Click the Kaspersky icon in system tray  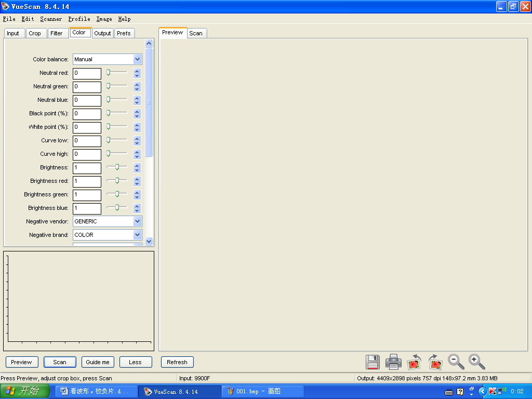(492, 391)
